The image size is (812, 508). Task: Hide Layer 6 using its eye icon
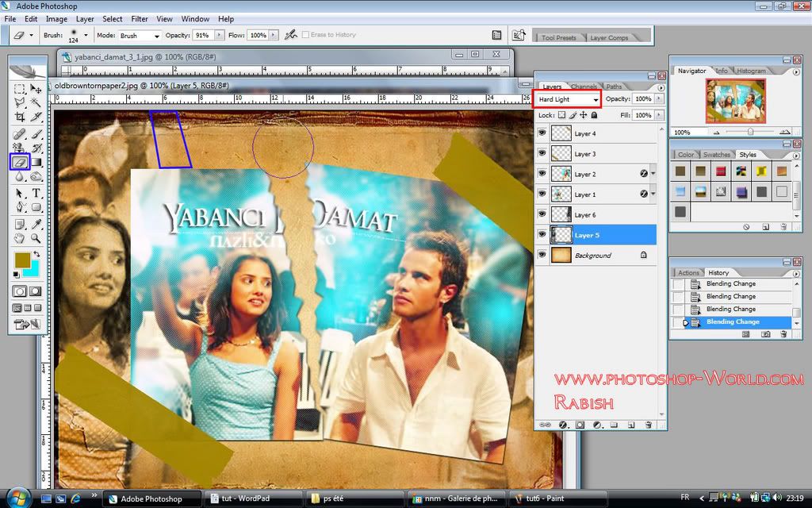(x=542, y=214)
